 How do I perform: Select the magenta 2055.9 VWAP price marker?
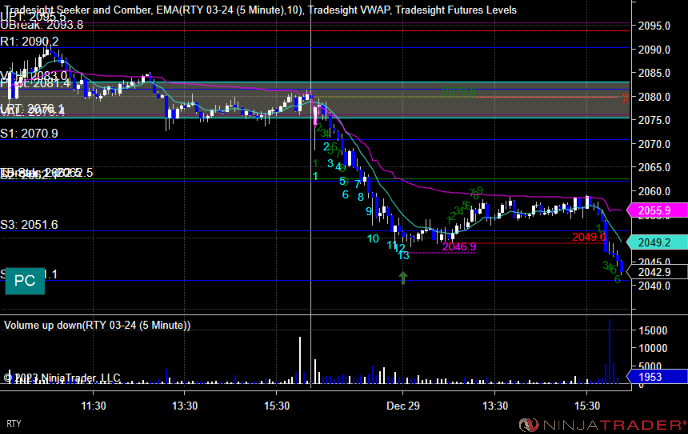point(656,211)
